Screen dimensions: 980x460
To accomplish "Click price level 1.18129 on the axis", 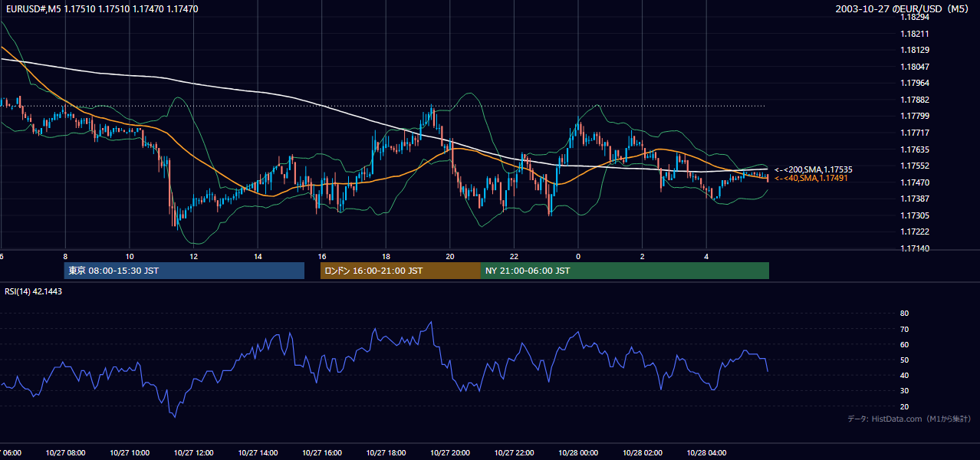I will pos(914,50).
